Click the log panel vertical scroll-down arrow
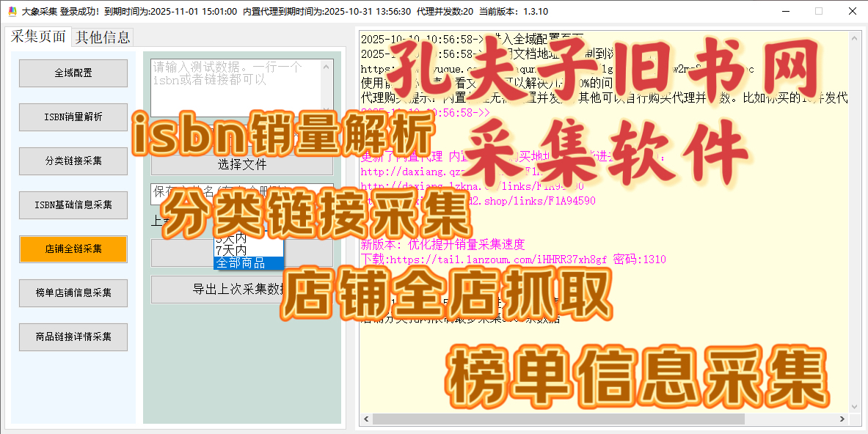The height and width of the screenshot is (434, 868). click(x=854, y=408)
